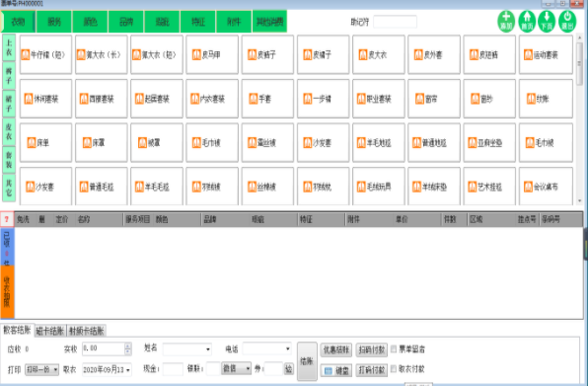Select the 皮马甲 garment item

pos(212,54)
